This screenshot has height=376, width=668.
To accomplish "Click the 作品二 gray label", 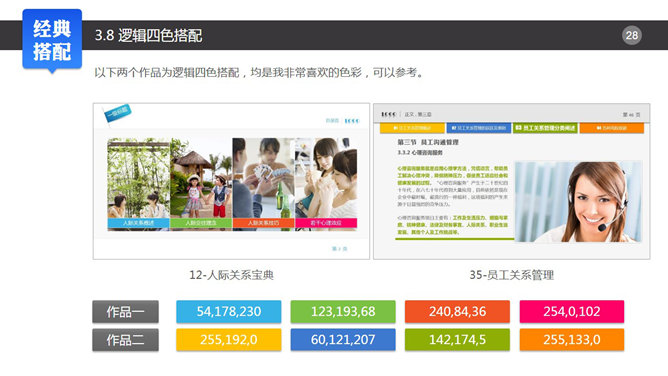I will (x=125, y=340).
